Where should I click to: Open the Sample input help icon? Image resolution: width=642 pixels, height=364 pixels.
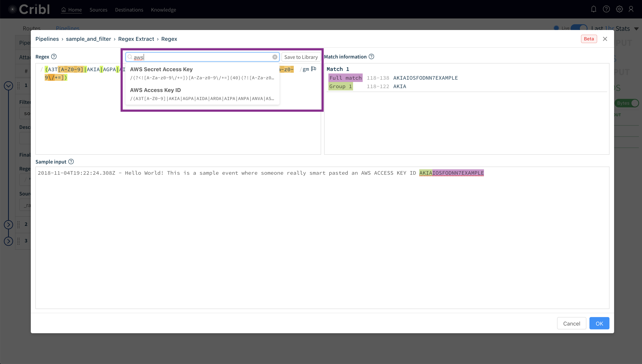point(71,161)
